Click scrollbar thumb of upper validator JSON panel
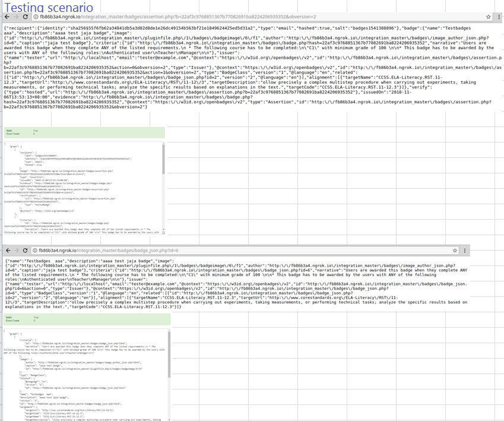This screenshot has width=504, height=421. pyautogui.click(x=163, y=159)
